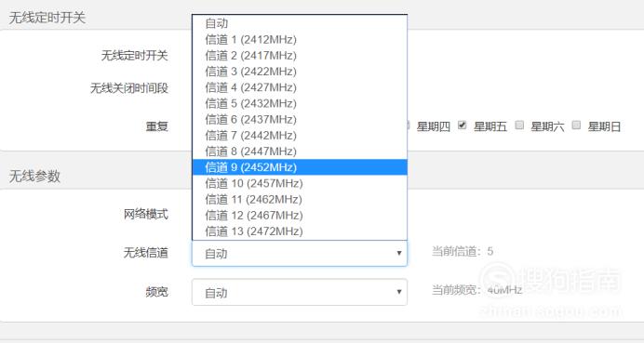Select 信道 11 (2462MHz) option
This screenshot has width=644, height=343.
point(300,199)
